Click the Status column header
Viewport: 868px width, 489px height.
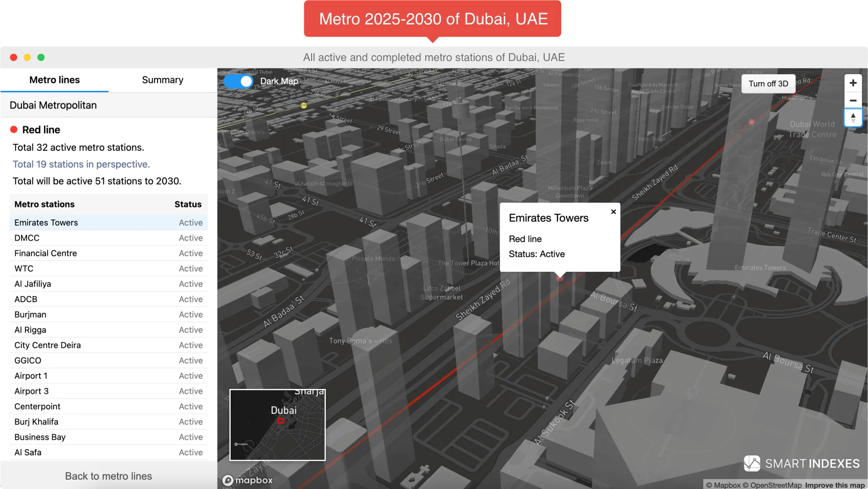[x=188, y=204]
